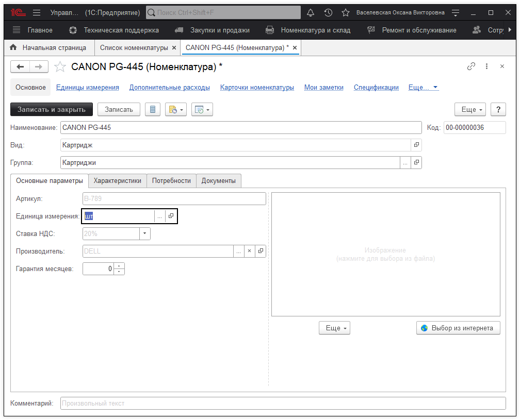Open the Еще menu in the toolbar
520x420 pixels.
[x=469, y=109]
